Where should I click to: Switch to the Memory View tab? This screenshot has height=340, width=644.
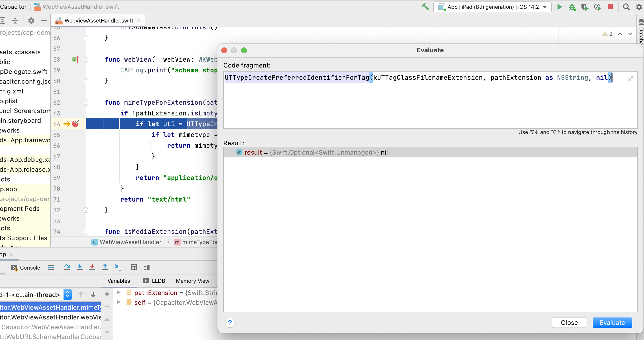click(x=193, y=281)
